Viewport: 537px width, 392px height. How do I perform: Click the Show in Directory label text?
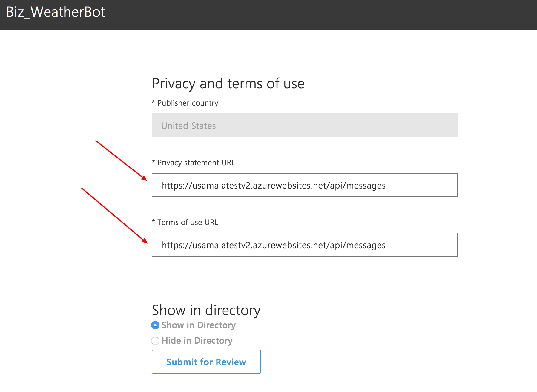tap(198, 325)
